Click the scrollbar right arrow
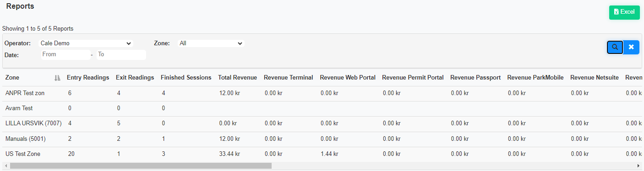644x171 pixels. (x=639, y=166)
